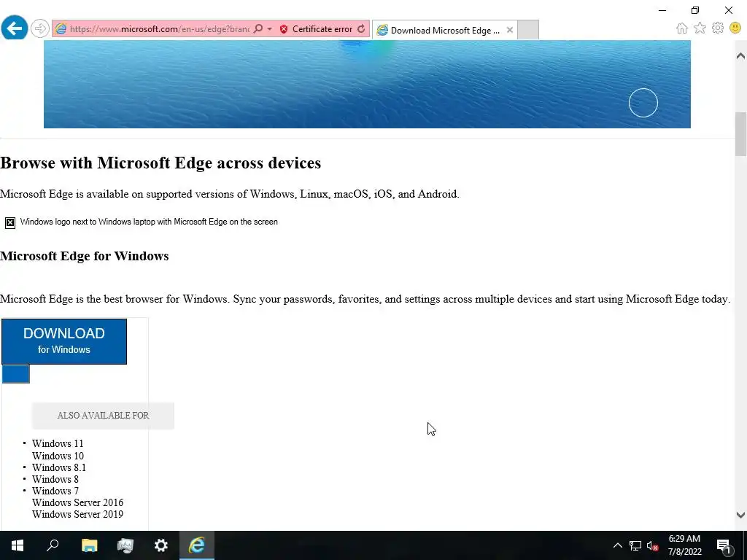Screen dimensions: 747x560
Task: Click the address bar URL field
Action: tap(159, 29)
